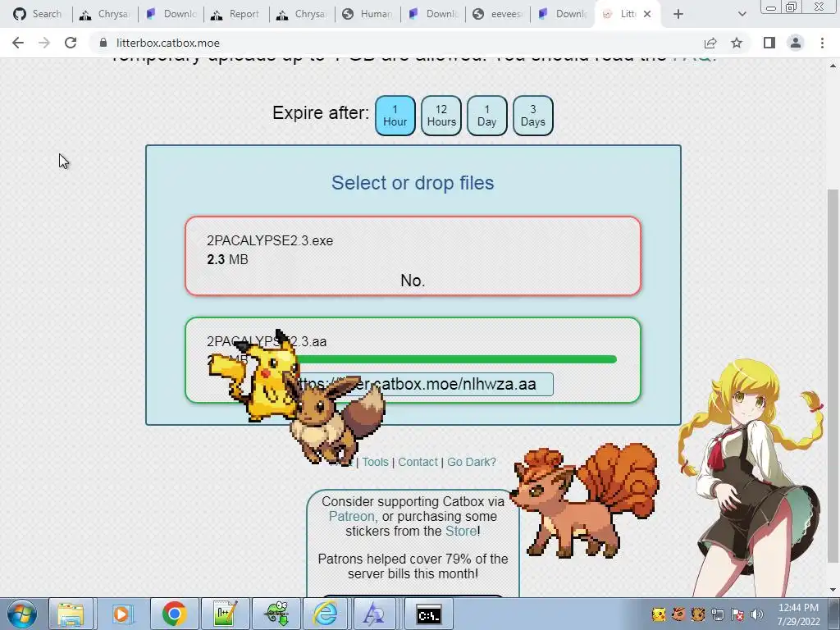This screenshot has height=630, width=840.
Task: Open the Patreon link
Action: (351, 517)
